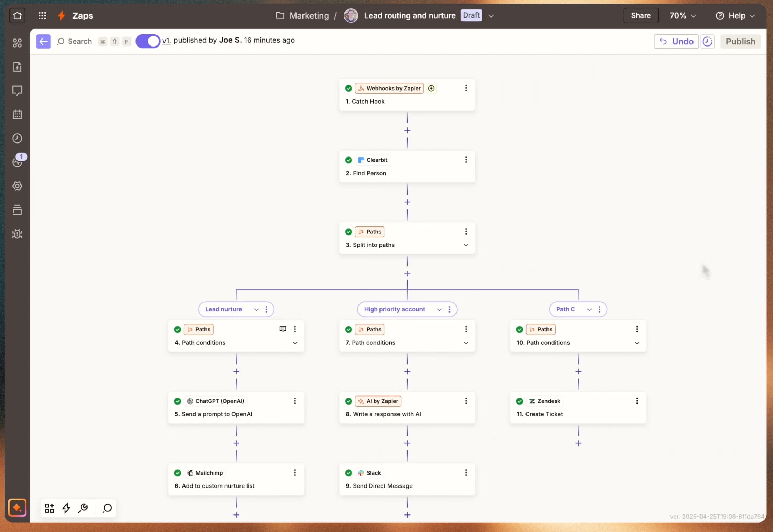Viewport: 773px width, 532px height.
Task: Select the Send a prompt to OpenAI step
Action: point(236,408)
